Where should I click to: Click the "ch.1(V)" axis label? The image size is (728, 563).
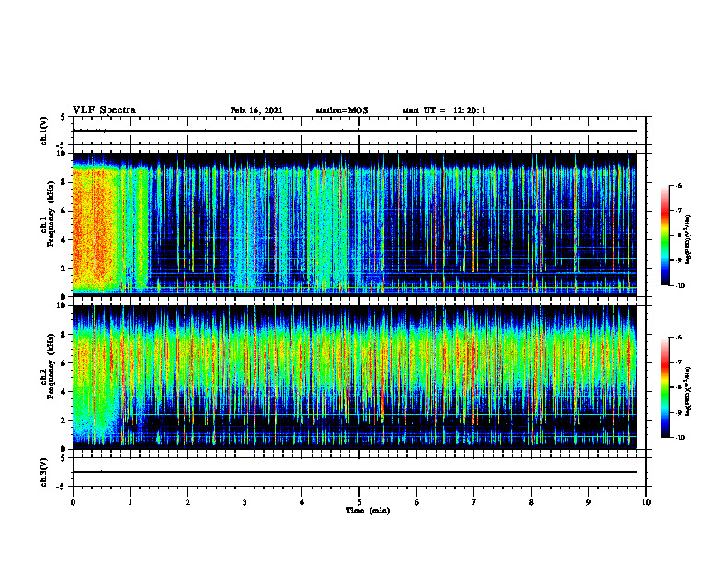point(44,131)
